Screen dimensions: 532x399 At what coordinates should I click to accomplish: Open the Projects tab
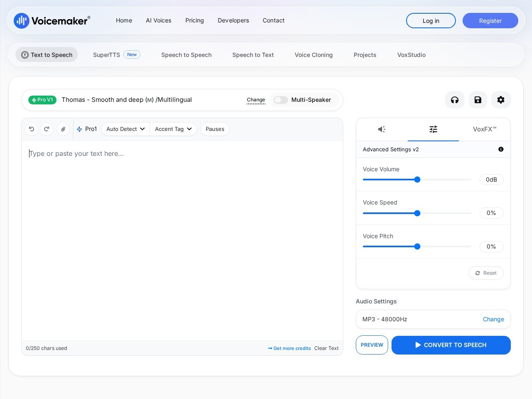pyautogui.click(x=365, y=55)
